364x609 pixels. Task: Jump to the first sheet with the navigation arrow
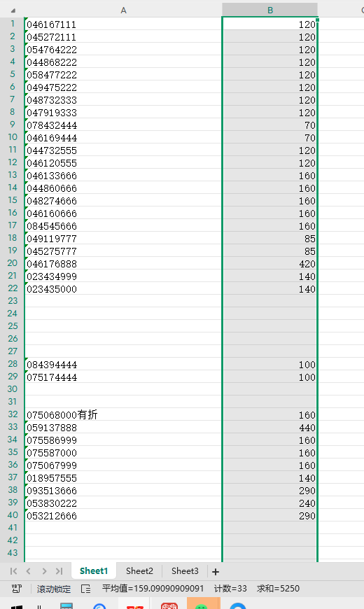(x=13, y=571)
